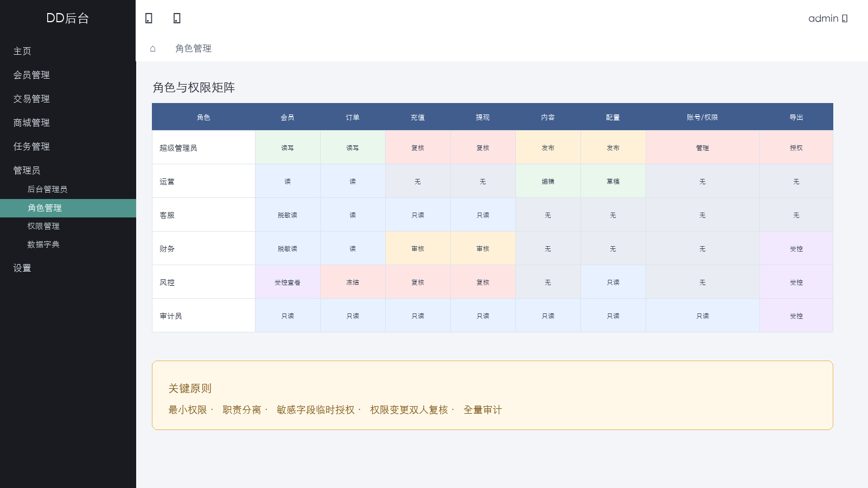Viewport: 868px width, 488px height.
Task: Click 草稿 cell in 运营 row
Action: [x=613, y=181]
